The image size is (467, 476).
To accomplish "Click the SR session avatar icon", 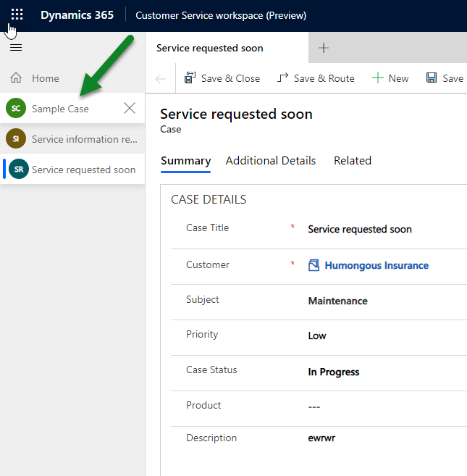I will click(x=19, y=170).
